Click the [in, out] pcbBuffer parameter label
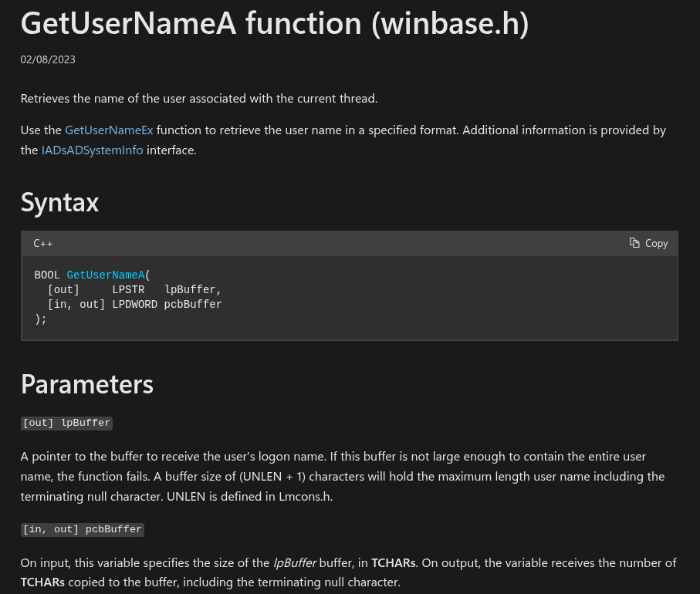700x594 pixels. pyautogui.click(x=83, y=529)
